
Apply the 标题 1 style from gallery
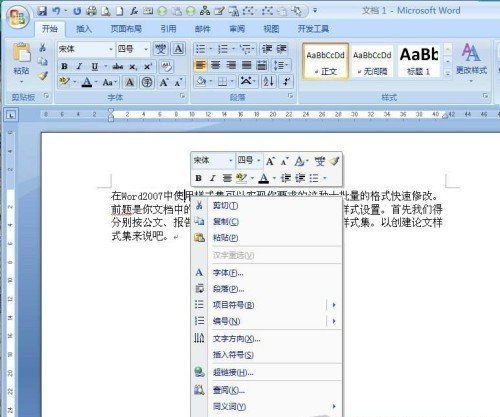pyautogui.click(x=419, y=61)
